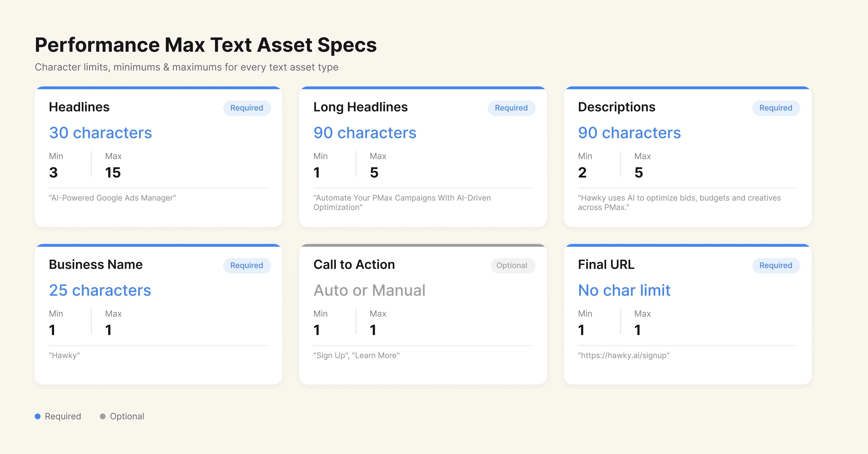Click the 30 characters limit text
The image size is (868, 454).
coord(100,133)
